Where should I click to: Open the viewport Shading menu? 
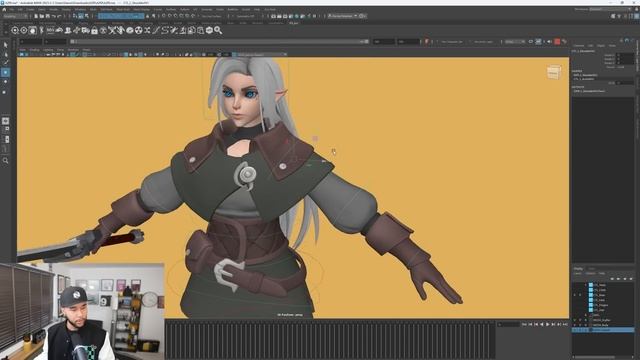[x=34, y=50]
